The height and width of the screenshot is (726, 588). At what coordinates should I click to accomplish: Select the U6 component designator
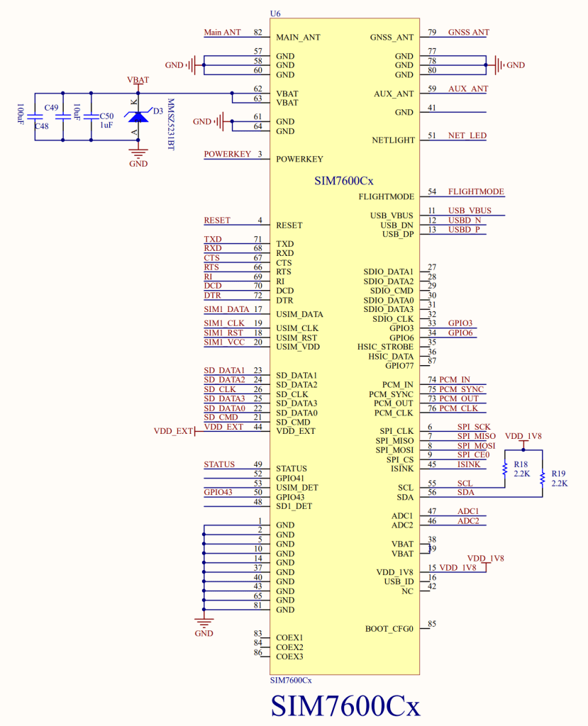click(275, 14)
